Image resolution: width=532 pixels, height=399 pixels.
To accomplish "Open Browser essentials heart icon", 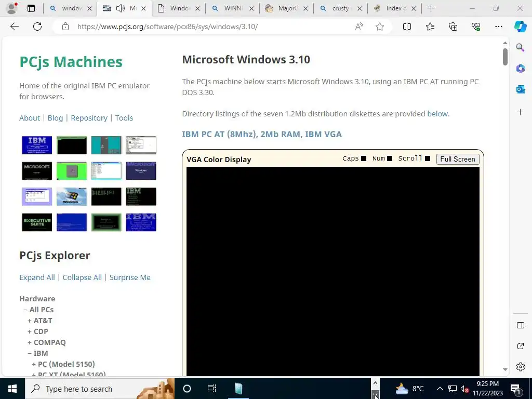I will 476,26.
